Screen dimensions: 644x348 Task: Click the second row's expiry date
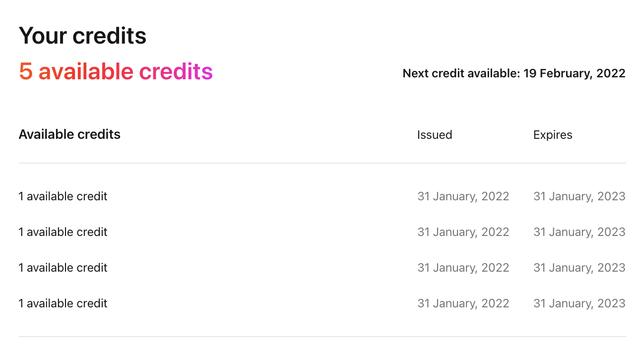coord(580,232)
